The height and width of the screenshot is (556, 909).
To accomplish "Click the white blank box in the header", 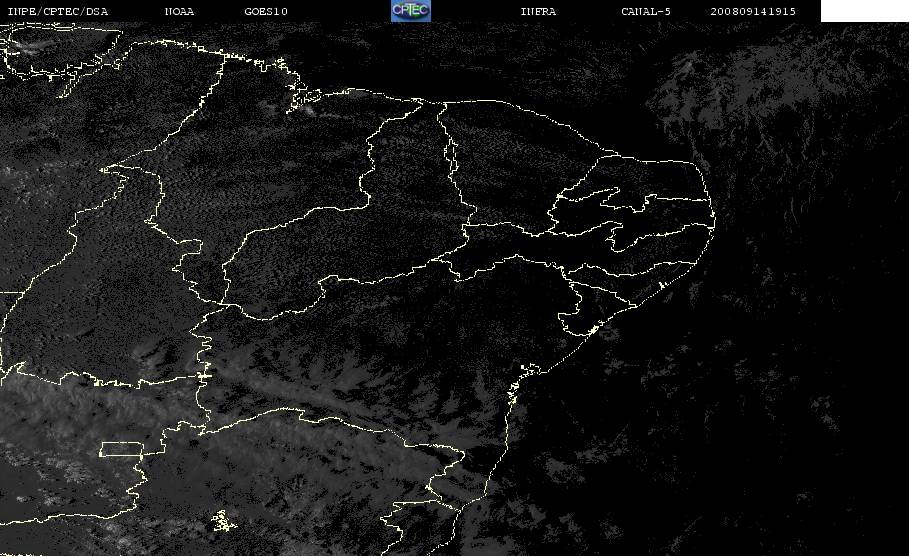I will [x=865, y=11].
